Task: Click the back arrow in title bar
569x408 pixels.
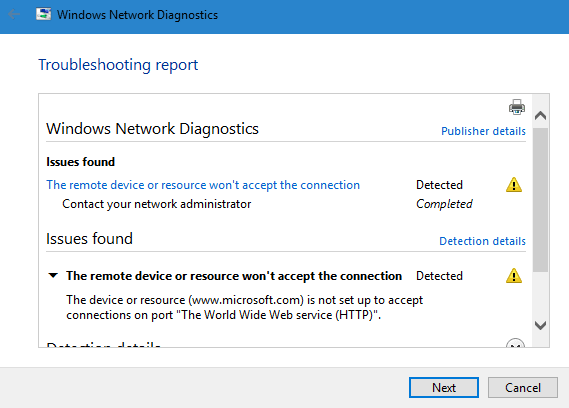Action: click(x=13, y=15)
